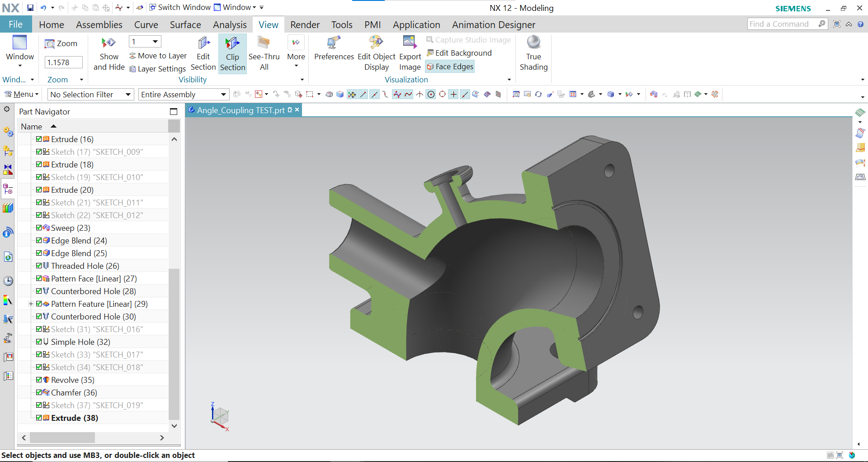
Task: Toggle the Revolve (35) checkbox
Action: point(39,380)
